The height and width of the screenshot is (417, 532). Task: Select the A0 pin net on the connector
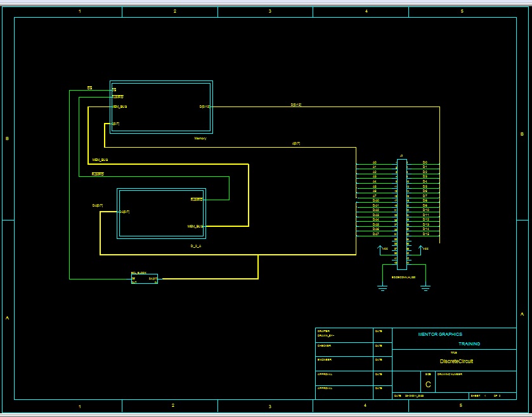click(375, 162)
